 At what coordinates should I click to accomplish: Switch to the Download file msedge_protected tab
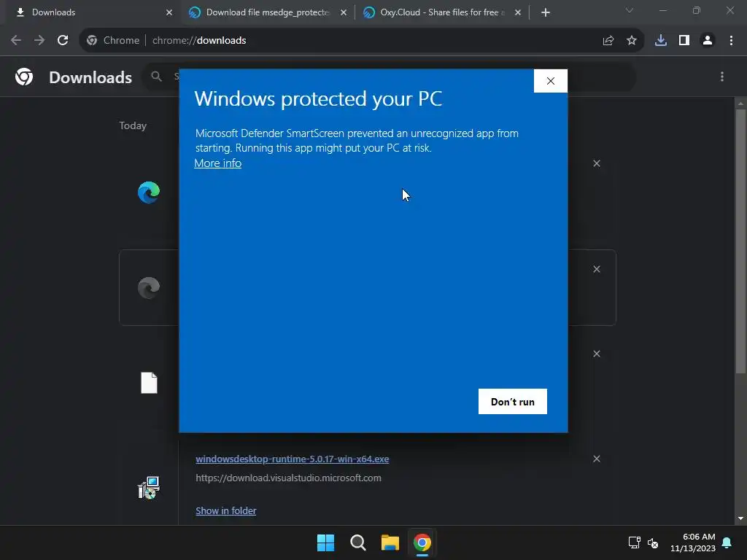pyautogui.click(x=267, y=12)
